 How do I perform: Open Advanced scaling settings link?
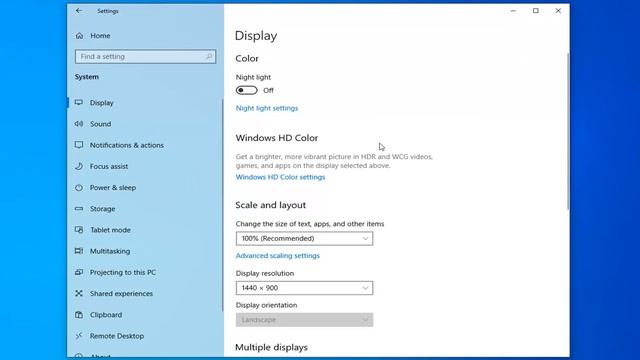[x=278, y=256]
